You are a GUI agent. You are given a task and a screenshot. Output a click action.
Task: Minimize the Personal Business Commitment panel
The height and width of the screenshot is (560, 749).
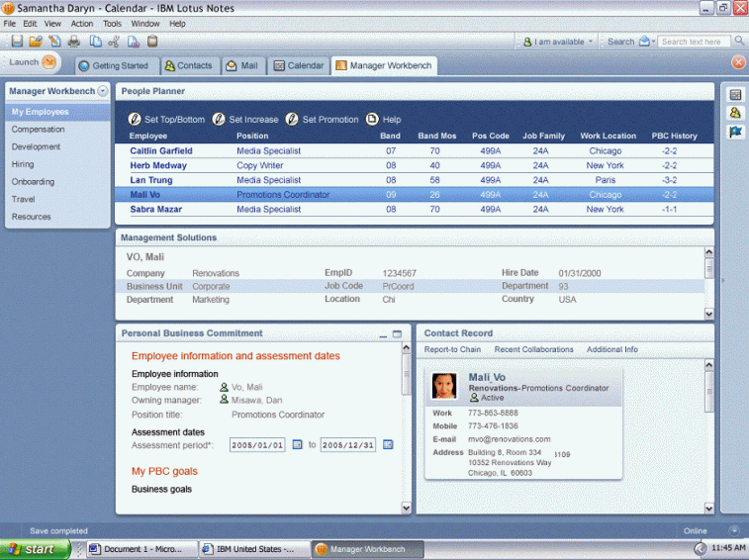[383, 334]
